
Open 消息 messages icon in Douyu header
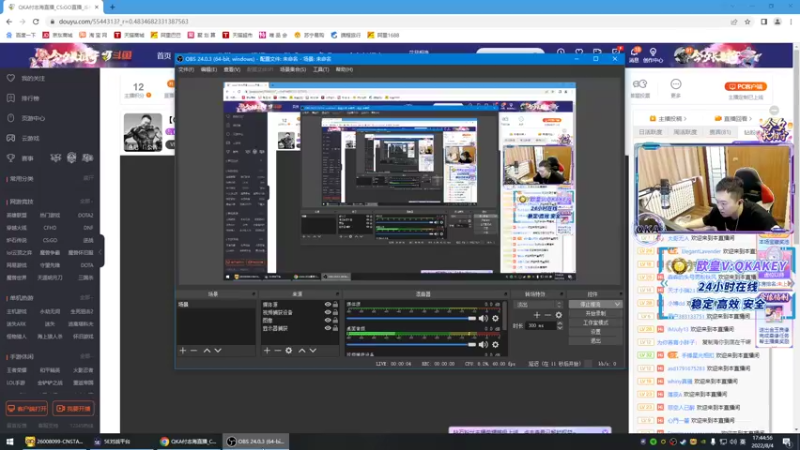[634, 55]
